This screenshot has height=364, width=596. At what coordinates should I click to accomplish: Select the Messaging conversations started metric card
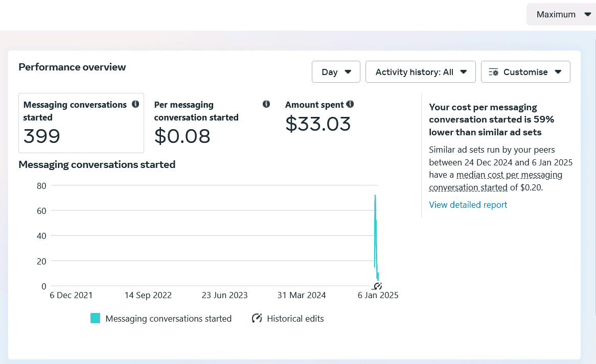[81, 123]
